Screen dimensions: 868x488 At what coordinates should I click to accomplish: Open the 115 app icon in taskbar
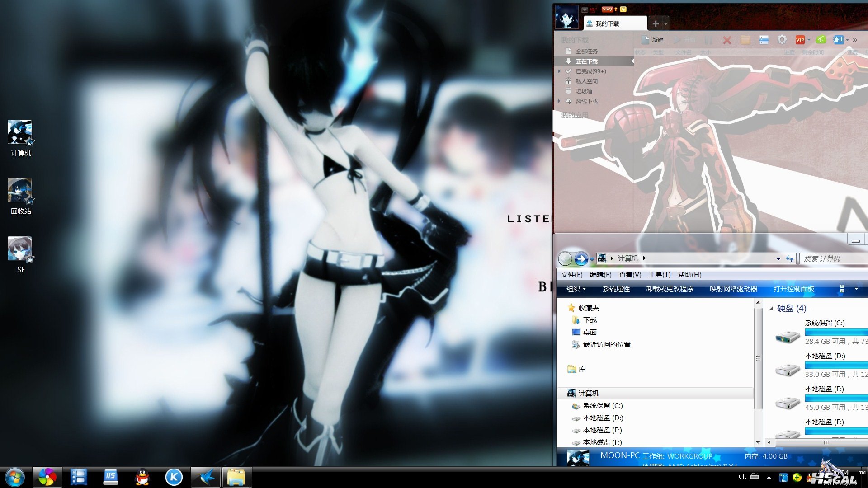point(110,477)
